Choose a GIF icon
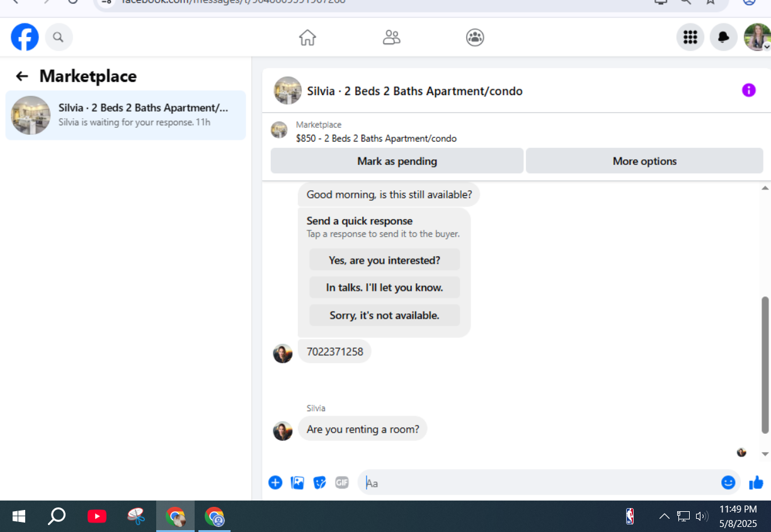 [341, 483]
